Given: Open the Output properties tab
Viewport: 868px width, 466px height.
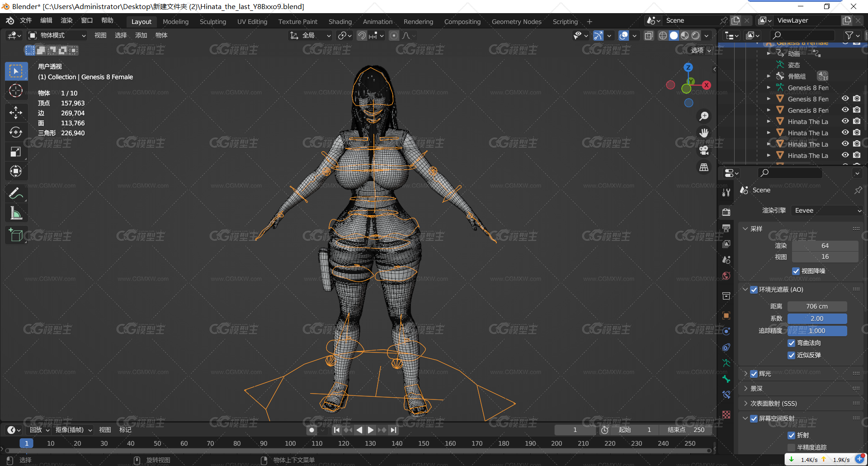Looking at the screenshot, I should click(726, 228).
